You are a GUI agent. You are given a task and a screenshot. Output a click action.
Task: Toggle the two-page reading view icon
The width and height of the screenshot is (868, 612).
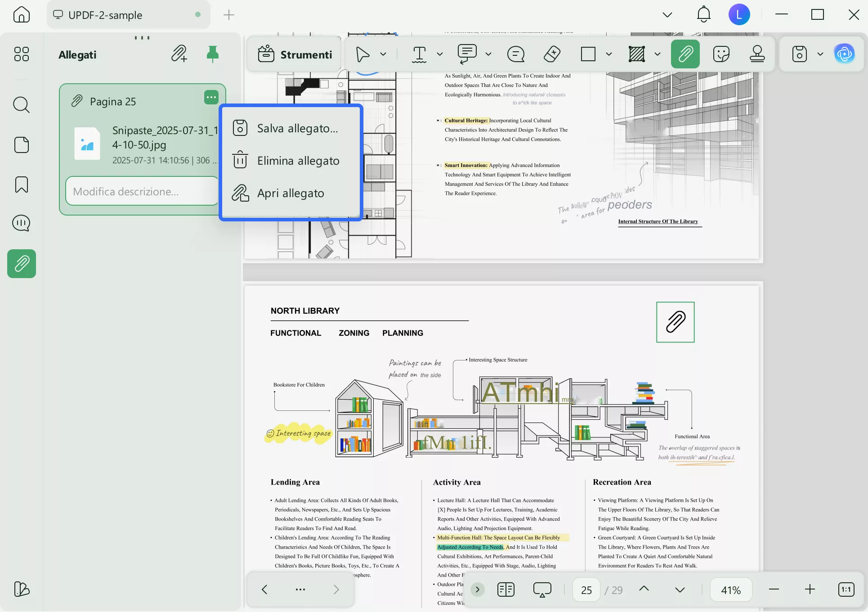(506, 589)
